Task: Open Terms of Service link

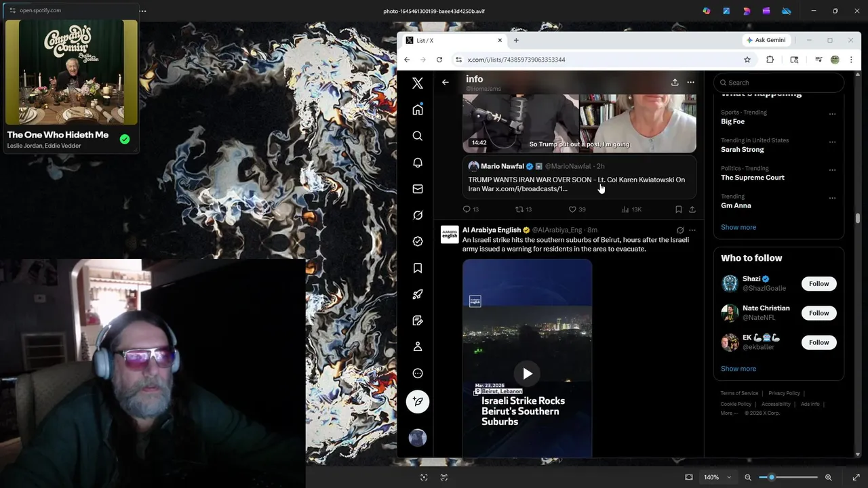Action: pyautogui.click(x=739, y=393)
